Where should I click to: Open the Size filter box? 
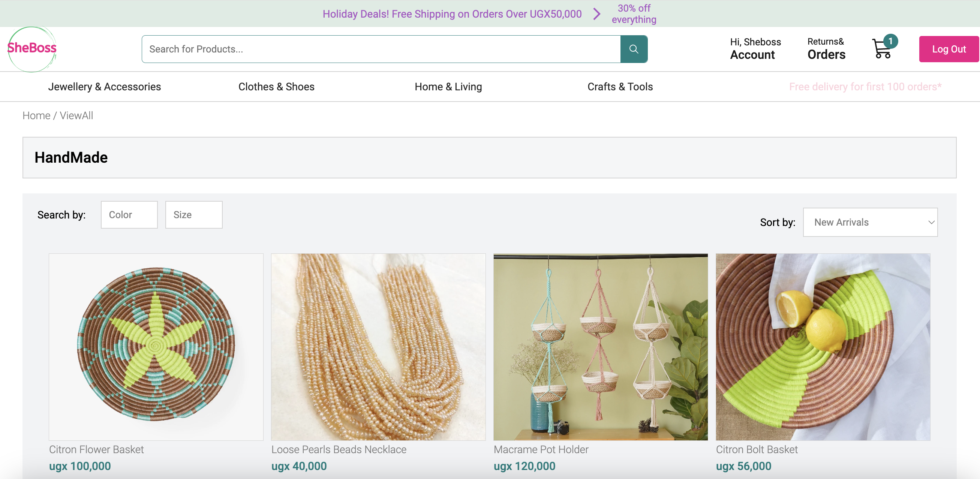click(194, 215)
